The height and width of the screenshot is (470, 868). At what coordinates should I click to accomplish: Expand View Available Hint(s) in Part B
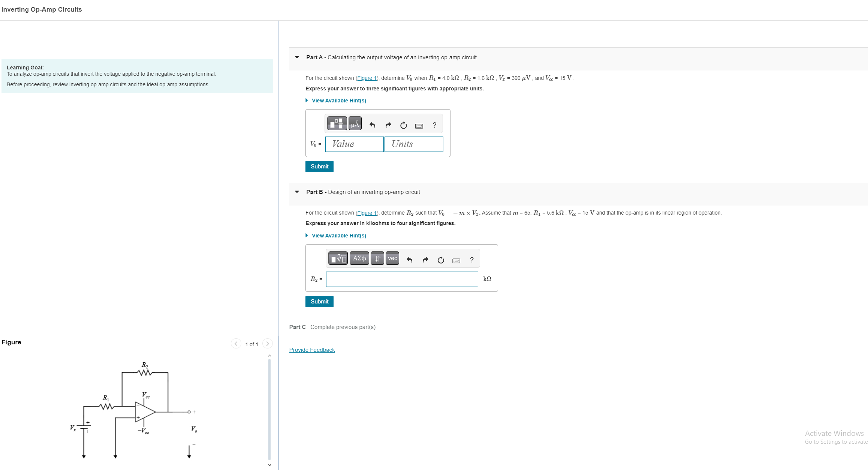(338, 236)
